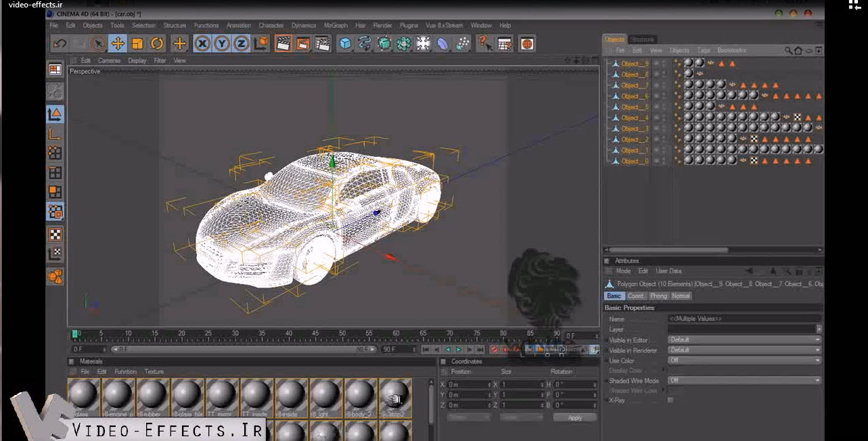This screenshot has height=441, width=868.
Task: Open the Render Settings icon
Action: point(322,44)
